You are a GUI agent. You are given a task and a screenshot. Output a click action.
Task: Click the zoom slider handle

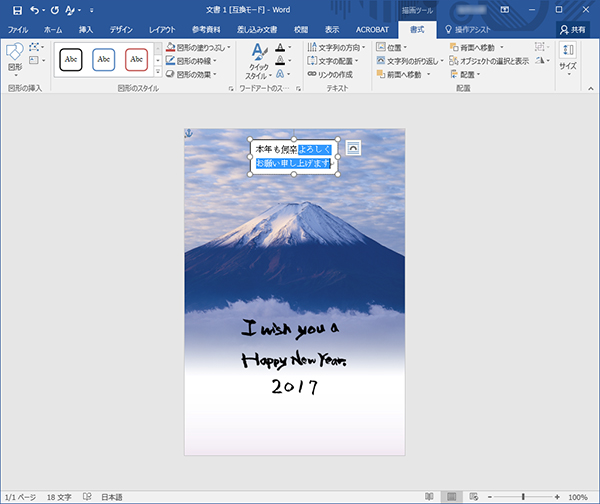(523, 497)
